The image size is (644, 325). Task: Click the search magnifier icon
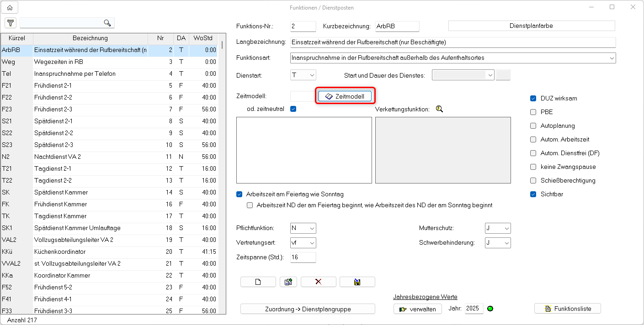(107, 23)
